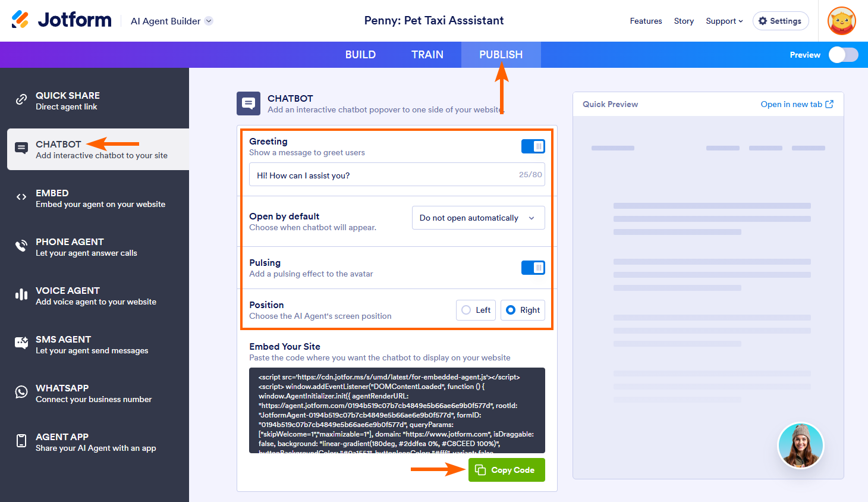
Task: Select the Left position radio button
Action: point(467,310)
